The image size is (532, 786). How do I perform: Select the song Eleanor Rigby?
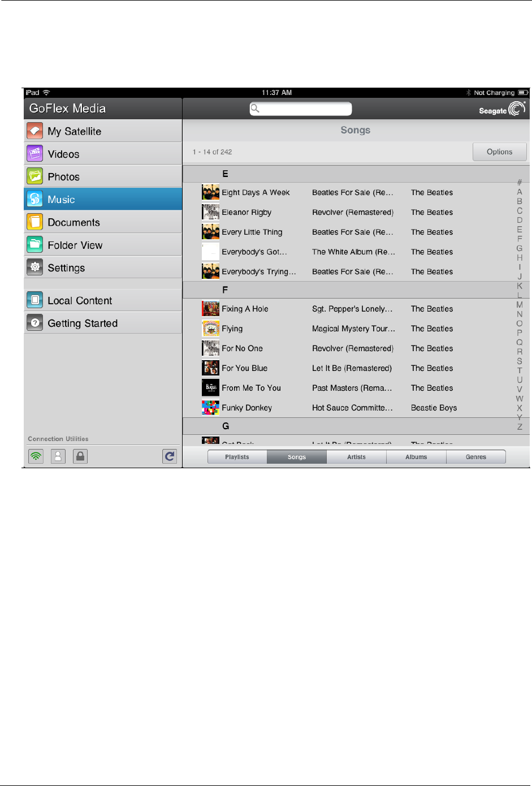246,212
